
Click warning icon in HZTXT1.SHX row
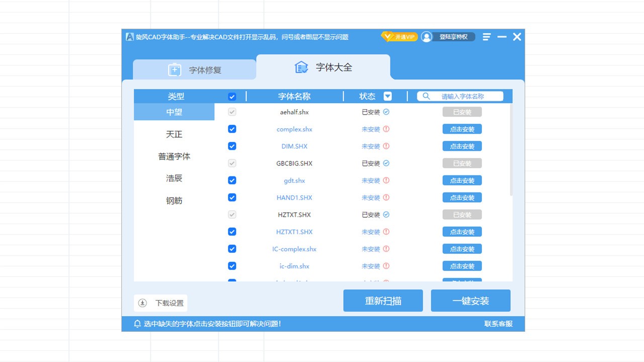pyautogui.click(x=386, y=231)
